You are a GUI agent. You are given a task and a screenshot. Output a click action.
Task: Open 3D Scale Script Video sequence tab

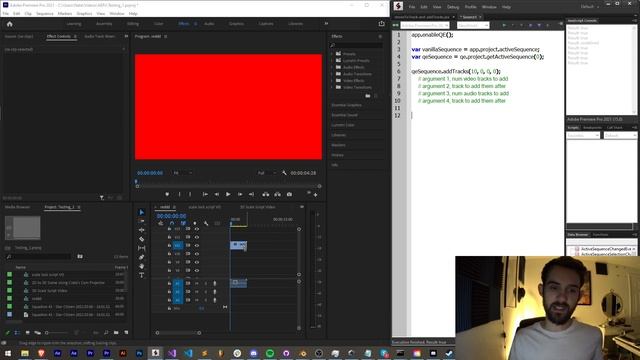point(258,207)
